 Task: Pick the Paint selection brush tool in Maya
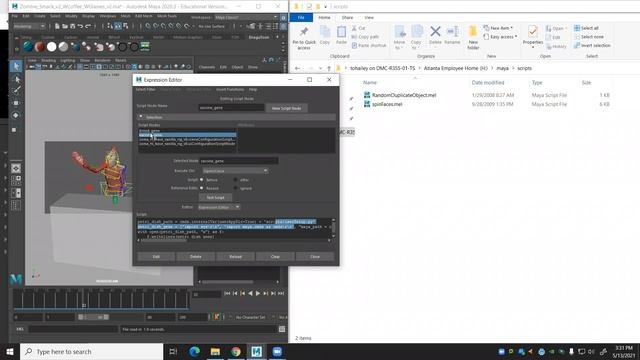tap(16, 90)
